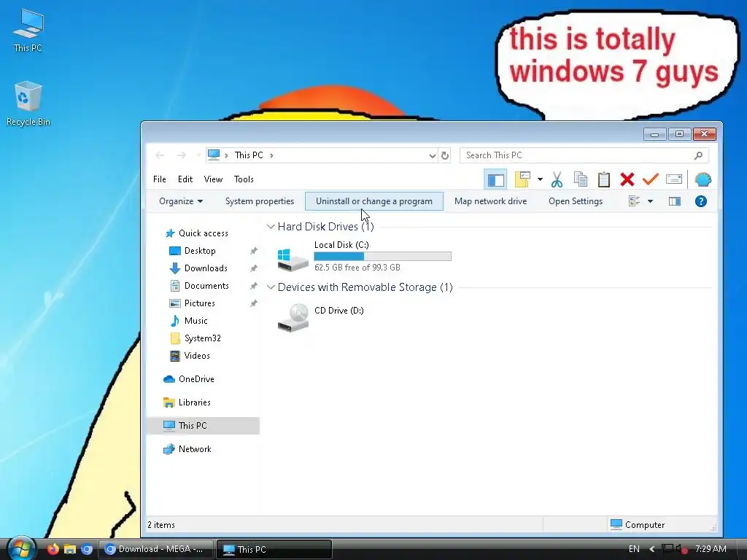Image resolution: width=747 pixels, height=560 pixels.
Task: Click the pin icon next to Desktop
Action: tap(253, 251)
